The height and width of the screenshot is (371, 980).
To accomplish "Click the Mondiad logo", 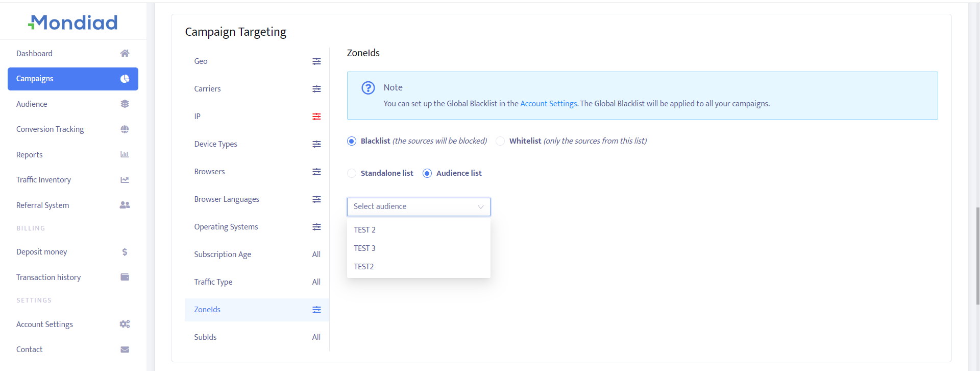I will [73, 22].
